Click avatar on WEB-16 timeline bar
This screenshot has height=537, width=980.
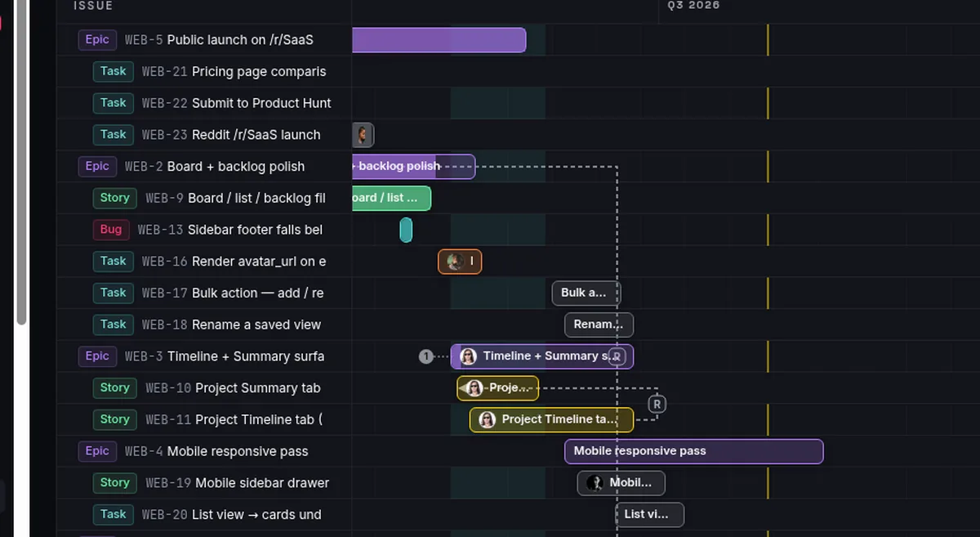point(455,262)
